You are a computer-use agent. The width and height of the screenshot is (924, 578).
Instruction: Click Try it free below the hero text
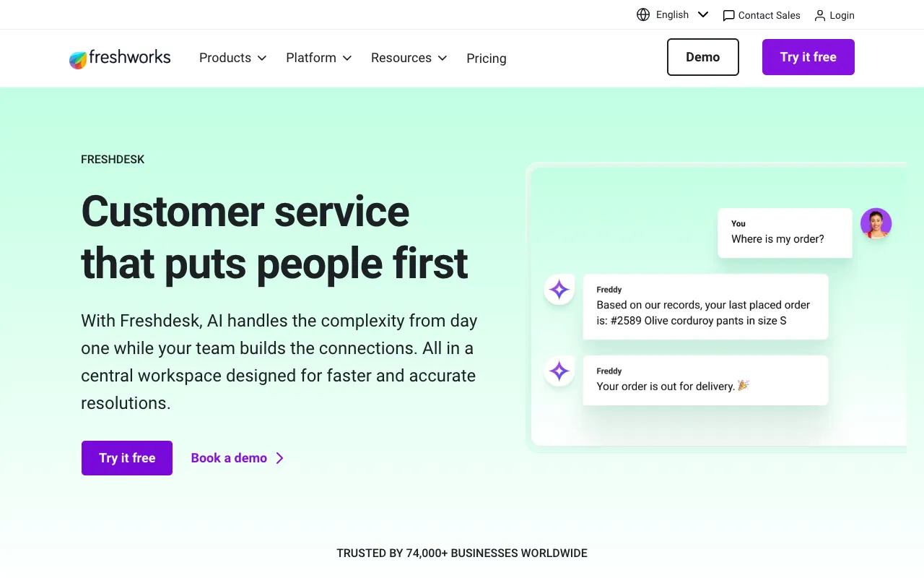(x=126, y=458)
